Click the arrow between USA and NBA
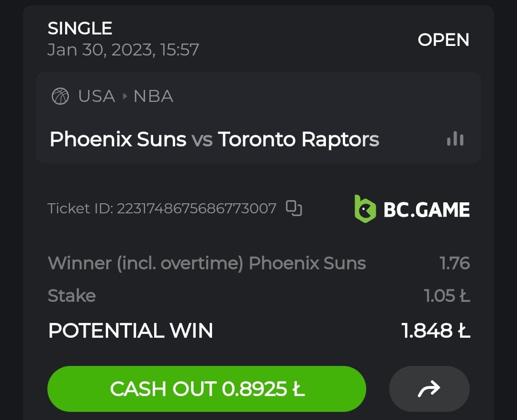The height and width of the screenshot is (420, 517). click(x=125, y=96)
